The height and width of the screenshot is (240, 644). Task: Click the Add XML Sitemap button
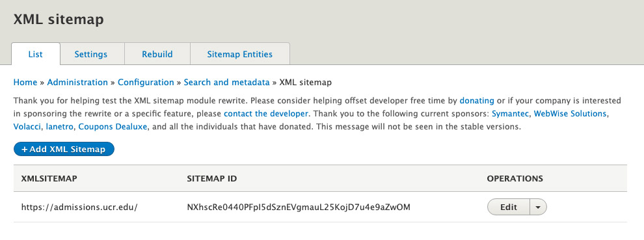(x=64, y=149)
